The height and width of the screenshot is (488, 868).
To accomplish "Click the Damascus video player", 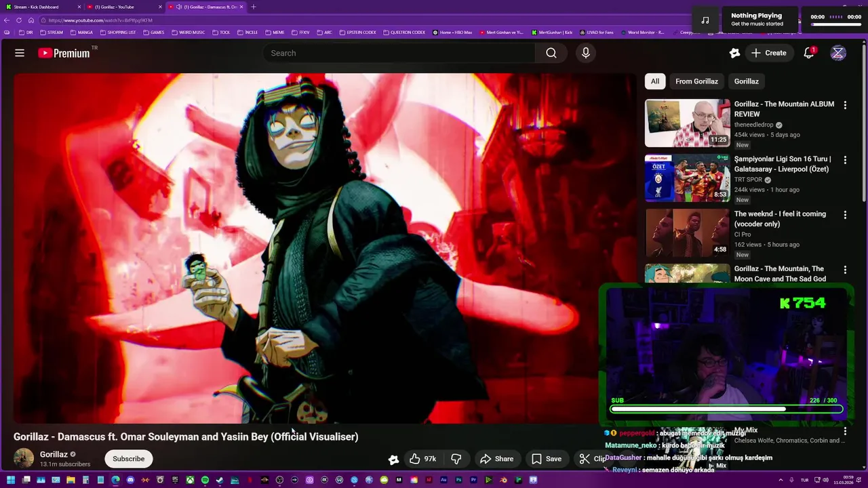I will point(324,248).
